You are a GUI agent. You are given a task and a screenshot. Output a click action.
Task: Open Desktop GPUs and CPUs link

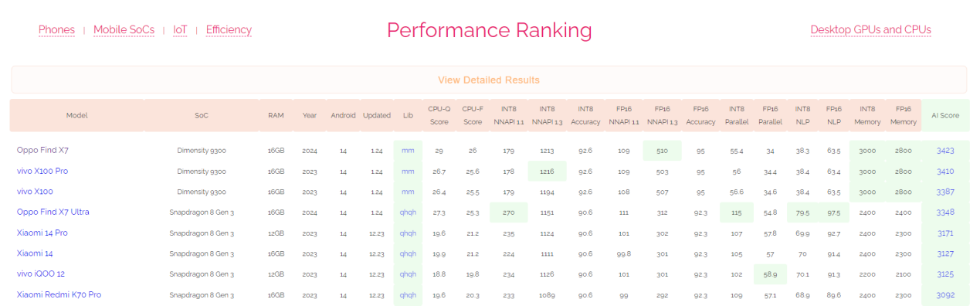point(870,30)
